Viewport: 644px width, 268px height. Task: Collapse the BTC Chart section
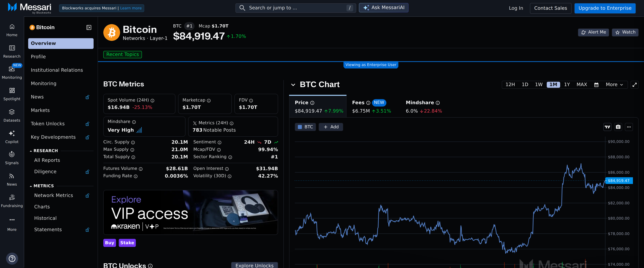(293, 85)
